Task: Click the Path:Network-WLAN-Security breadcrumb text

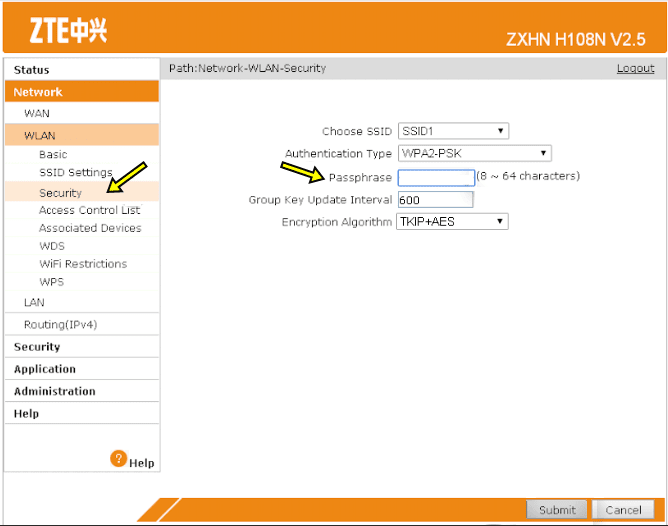Action: pyautogui.click(x=247, y=68)
